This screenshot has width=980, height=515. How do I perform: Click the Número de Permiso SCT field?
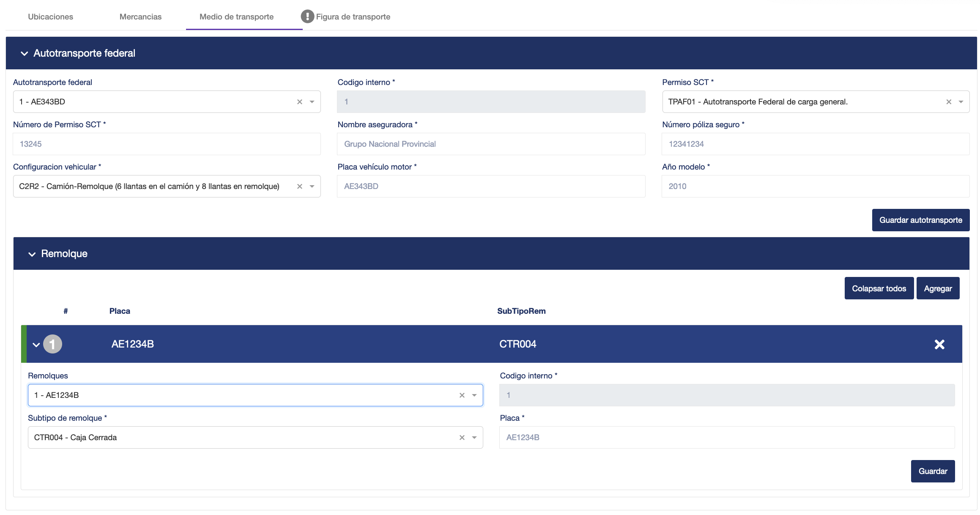click(167, 144)
